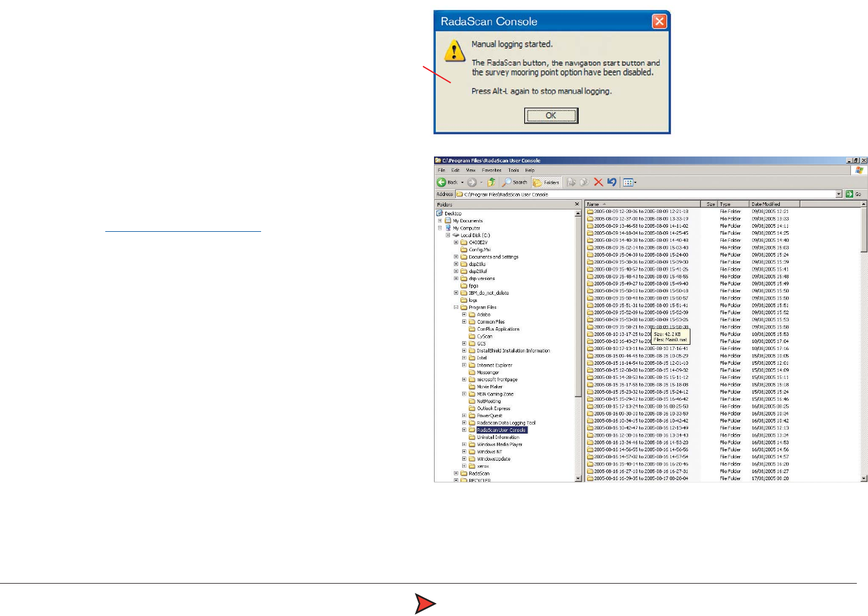The width and height of the screenshot is (868, 616).
Task: Open the Address bar dropdown arrow
Action: coord(839,194)
